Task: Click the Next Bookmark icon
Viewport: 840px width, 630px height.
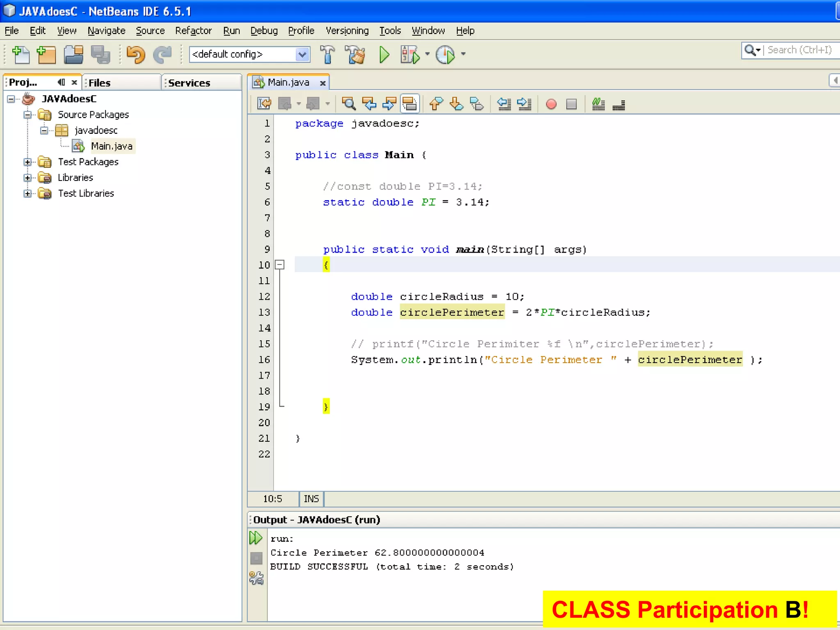Action: (457, 104)
